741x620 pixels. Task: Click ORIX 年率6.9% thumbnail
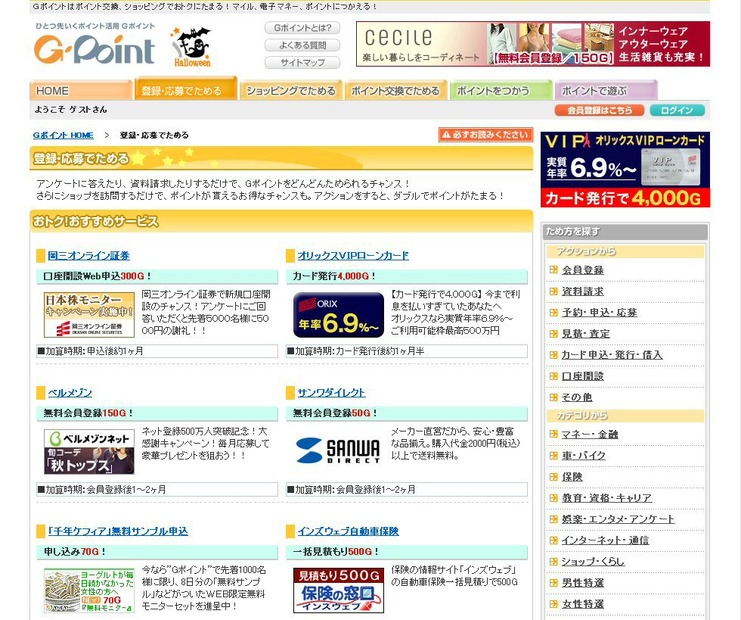tap(338, 315)
